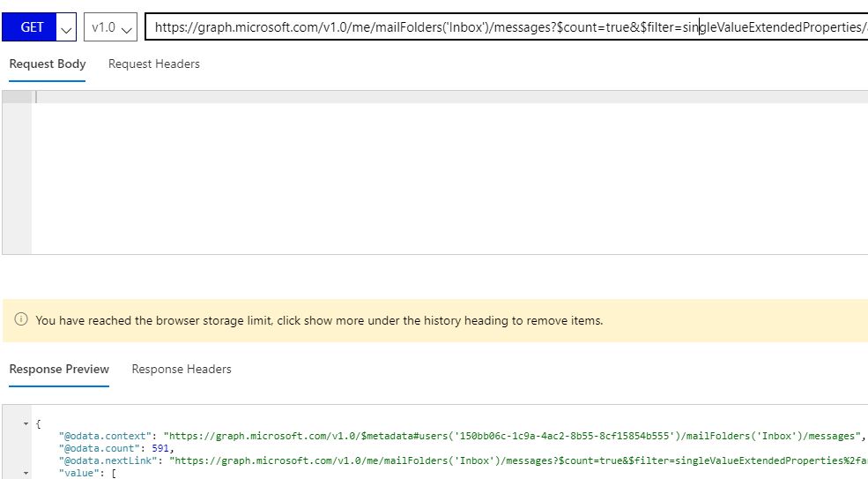Collapse the "value" array arrow
The width and height of the screenshot is (868, 479).
click(26, 474)
